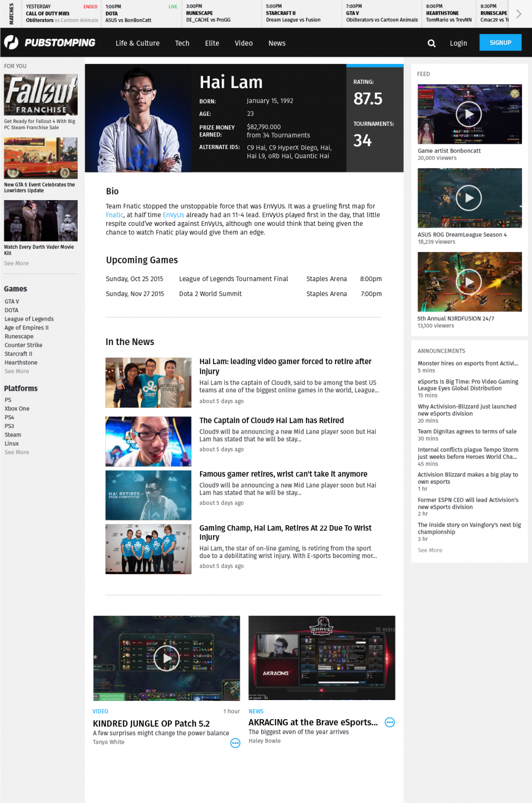Play the 5th Annual N3RDFUSION video
Image resolution: width=532 pixels, height=803 pixels.
tap(469, 282)
